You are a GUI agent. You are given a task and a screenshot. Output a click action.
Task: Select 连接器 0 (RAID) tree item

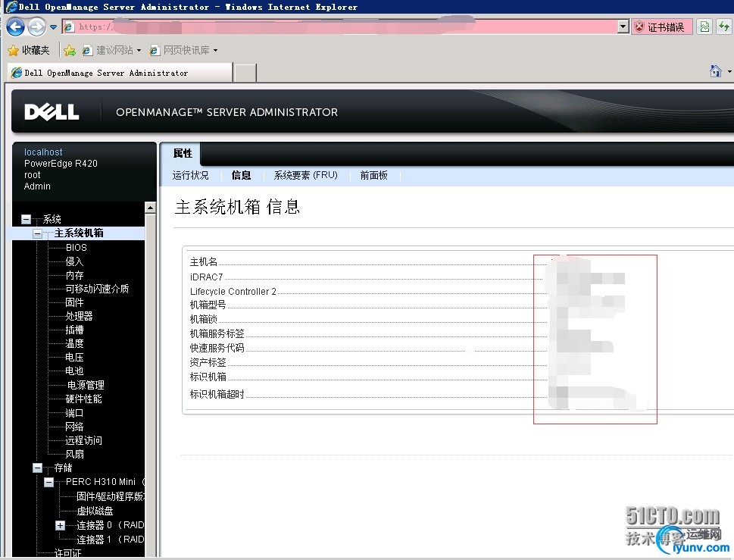pyautogui.click(x=110, y=525)
